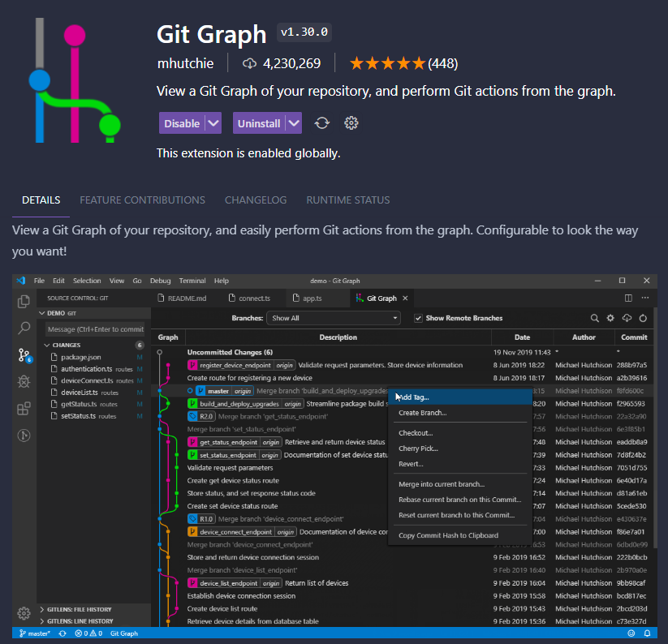
Task: Click the R2.0 tag label
Action: pyautogui.click(x=201, y=416)
